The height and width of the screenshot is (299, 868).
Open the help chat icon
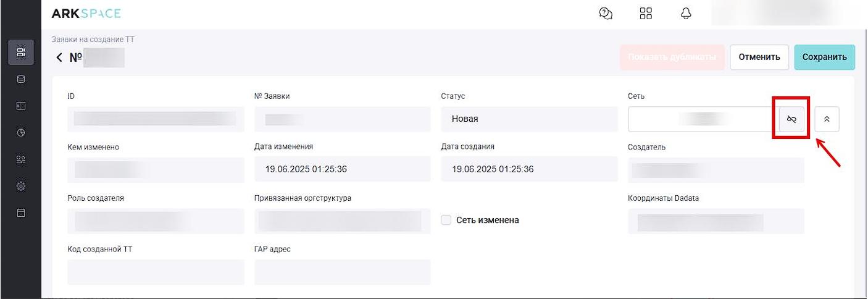[x=606, y=14]
